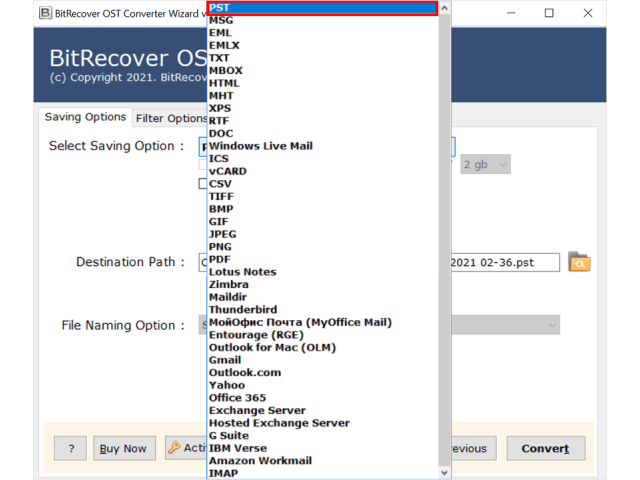Select Outlook for Mac (OLM)

(x=322, y=348)
